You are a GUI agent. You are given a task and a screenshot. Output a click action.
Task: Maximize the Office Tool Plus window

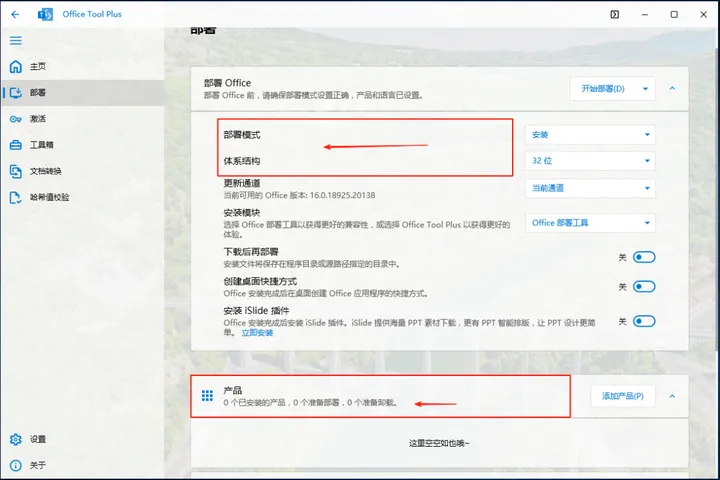pos(674,14)
